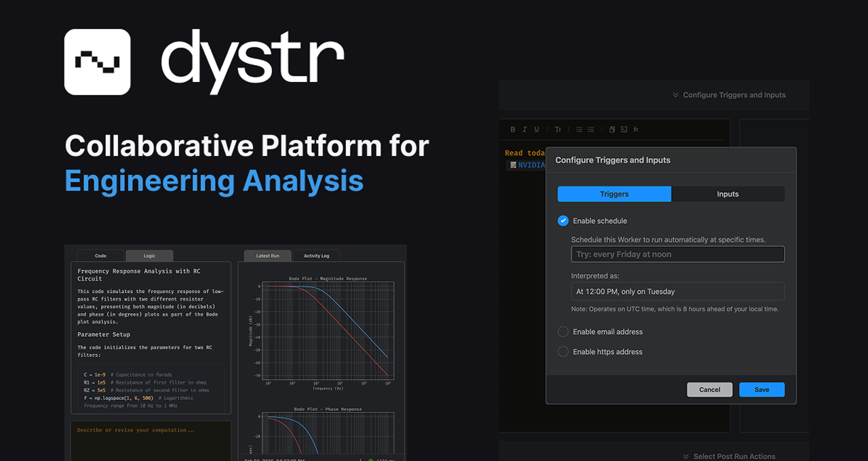The height and width of the screenshot is (461, 868).
Task: Save the trigger configuration
Action: [x=762, y=390]
